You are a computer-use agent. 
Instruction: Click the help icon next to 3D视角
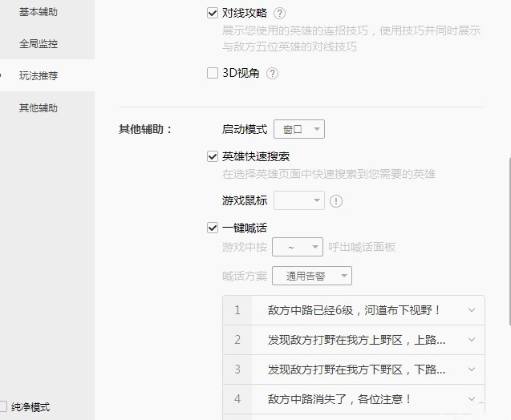(272, 73)
